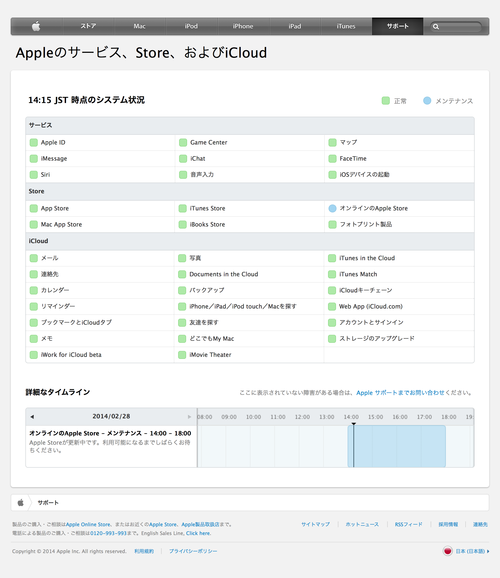
Task: Click iTunes in the Cloud status icon
Action: point(332,258)
